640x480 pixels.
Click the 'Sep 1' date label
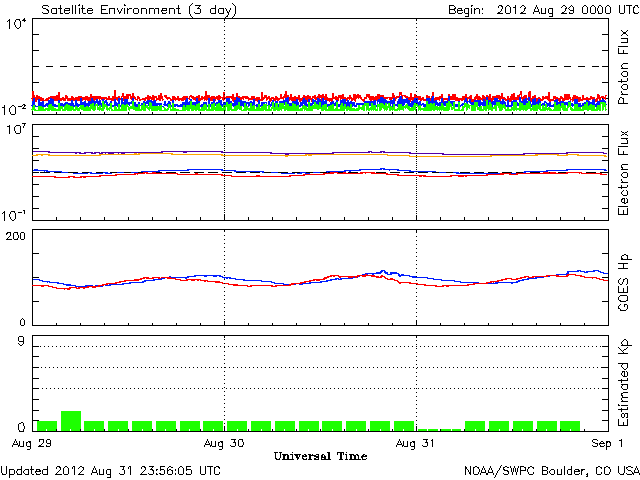coord(607,443)
